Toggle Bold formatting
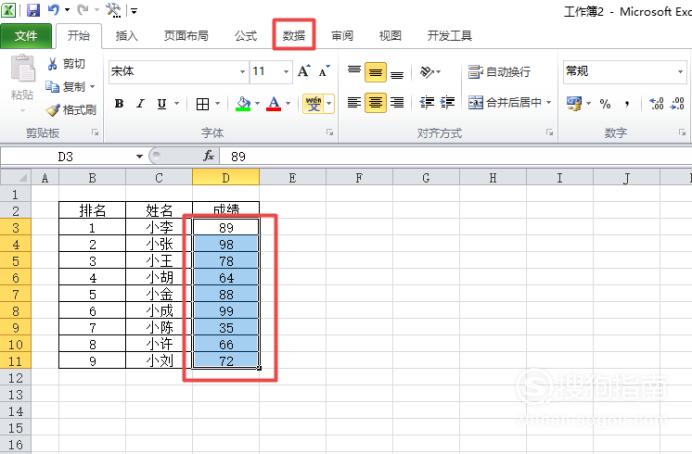 119,104
